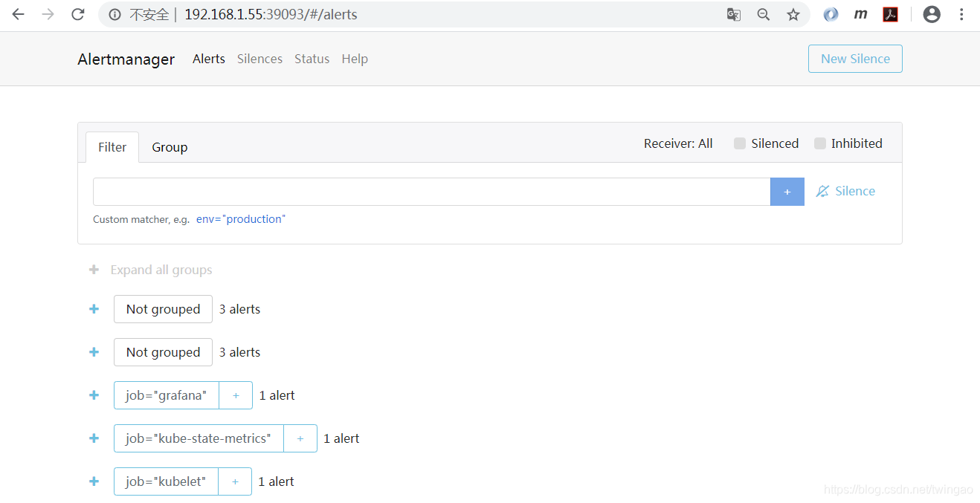Click the job="kube-state-metrics" label
This screenshot has width=980, height=503.
pyautogui.click(x=199, y=438)
